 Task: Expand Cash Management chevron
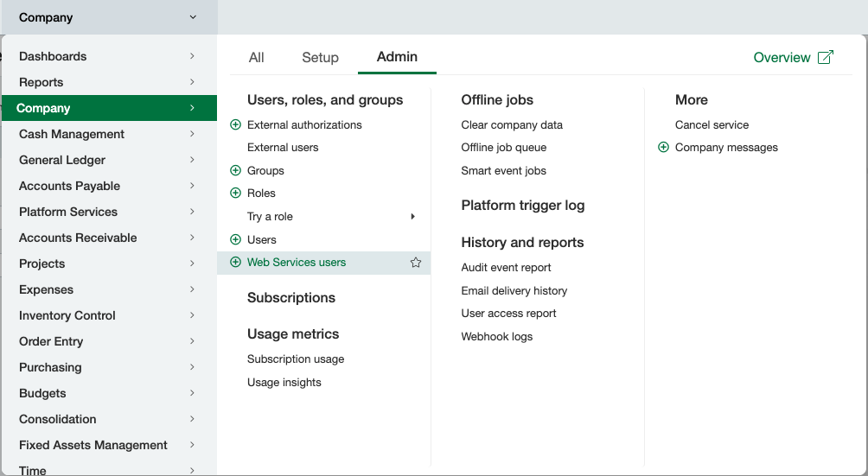click(x=192, y=134)
